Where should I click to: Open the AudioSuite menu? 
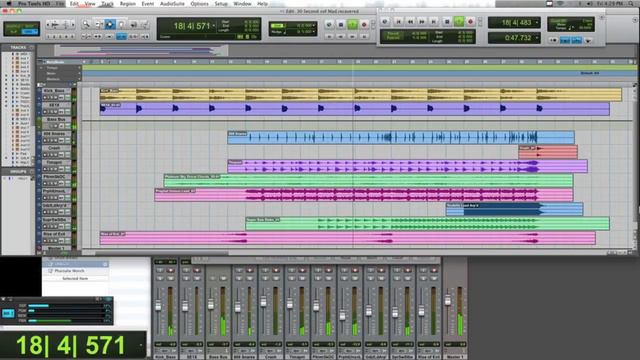click(172, 3)
